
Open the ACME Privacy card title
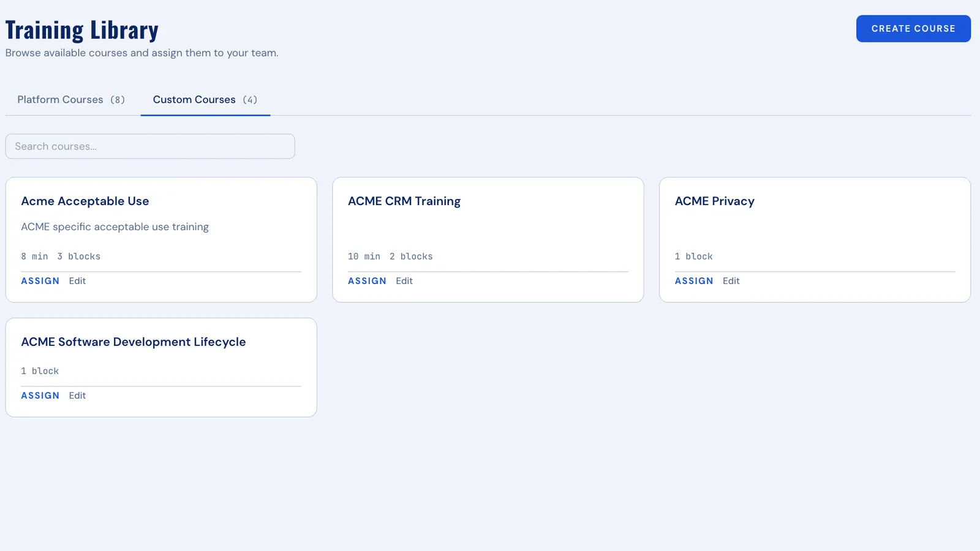pyautogui.click(x=715, y=201)
